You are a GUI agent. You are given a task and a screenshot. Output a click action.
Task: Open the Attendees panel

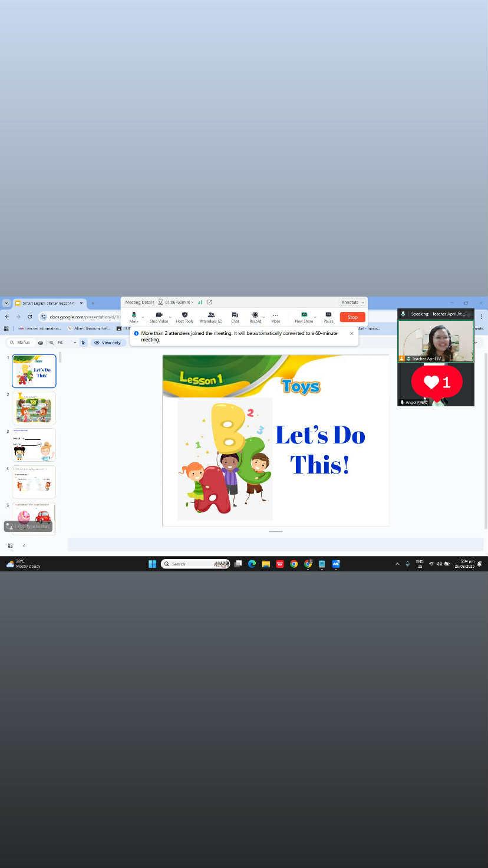(x=211, y=316)
